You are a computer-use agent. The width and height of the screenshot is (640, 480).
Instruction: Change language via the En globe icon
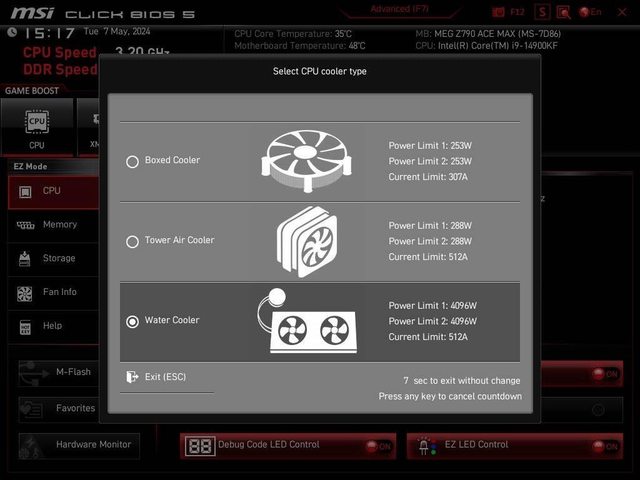590,12
